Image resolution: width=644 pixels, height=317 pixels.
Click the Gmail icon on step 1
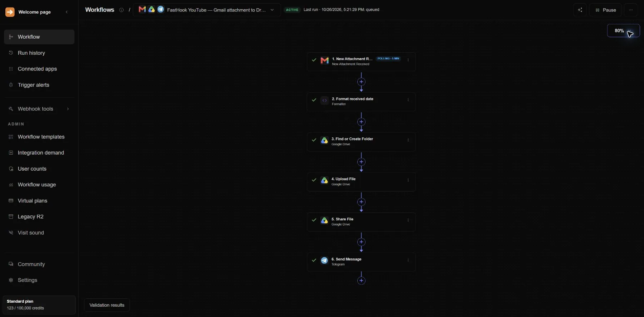coord(325,60)
